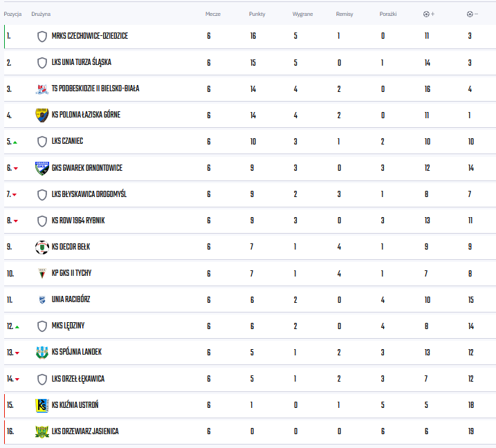Open the GKS Gwarek Ornontowice team logo

coord(42,168)
